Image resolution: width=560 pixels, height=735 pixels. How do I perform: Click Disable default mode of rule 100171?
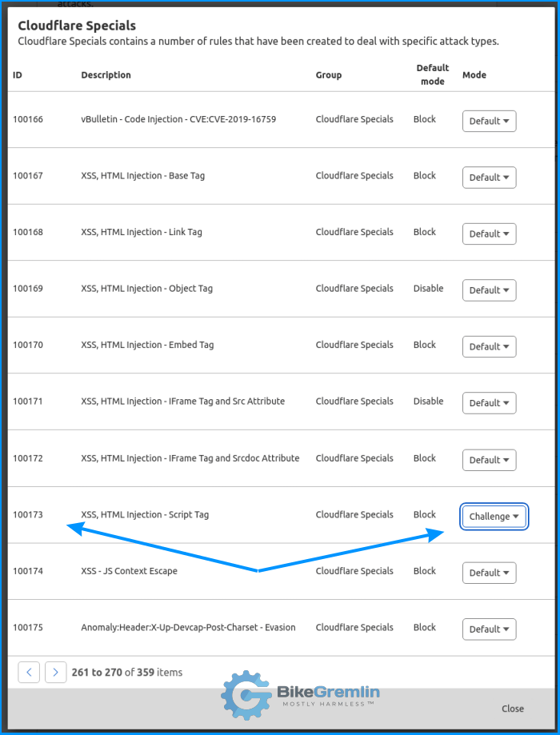(428, 401)
